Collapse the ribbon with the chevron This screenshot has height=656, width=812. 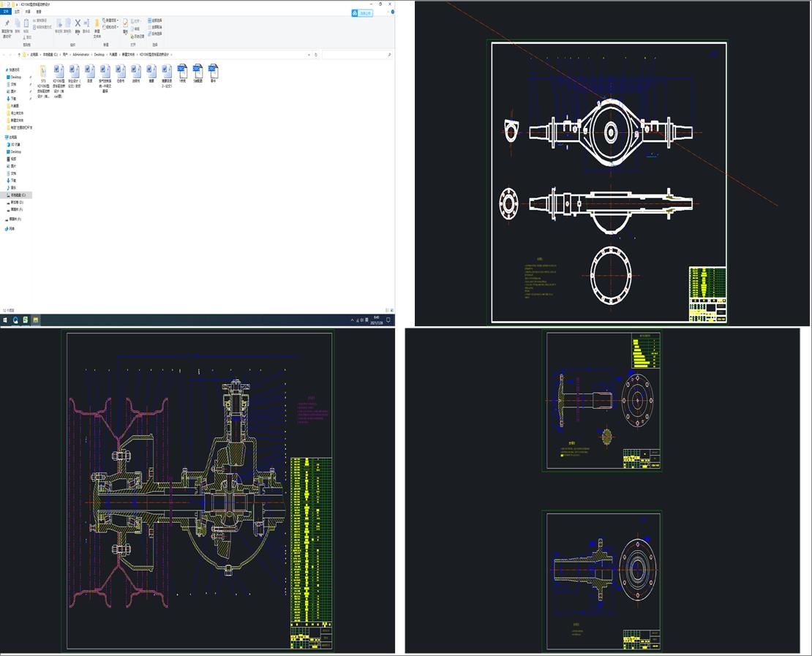point(387,12)
